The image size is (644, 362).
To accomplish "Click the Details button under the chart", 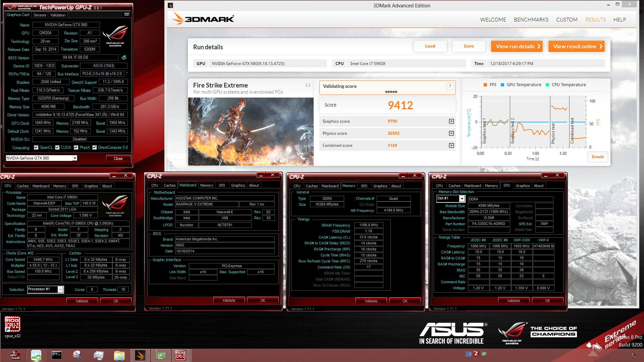I will (598, 157).
